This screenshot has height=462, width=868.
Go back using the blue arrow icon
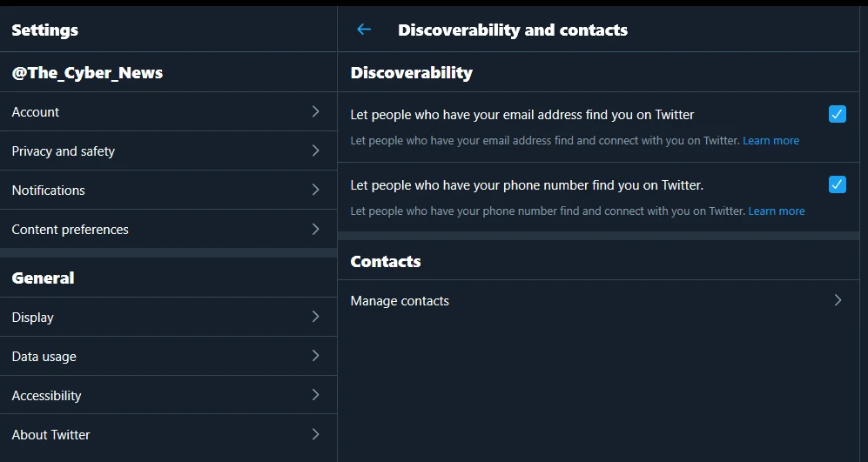click(x=364, y=30)
